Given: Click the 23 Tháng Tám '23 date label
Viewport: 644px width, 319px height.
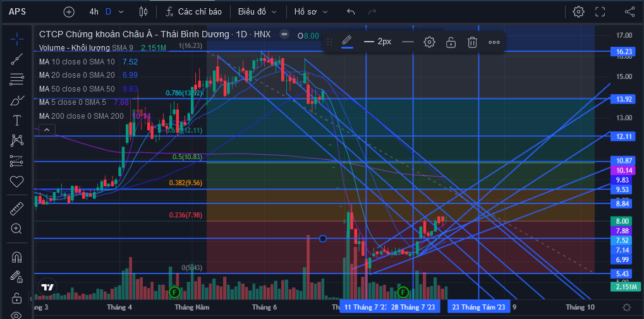Looking at the screenshot, I should 478,307.
